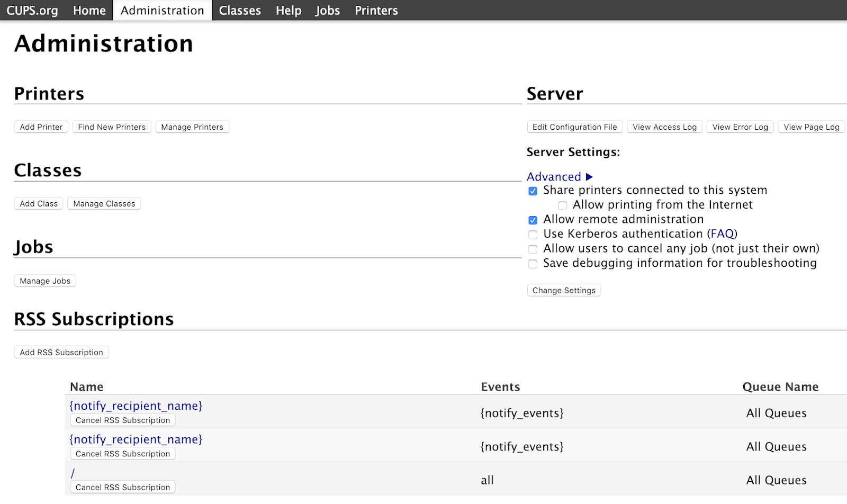
Task: Go to the Jobs navigation tab
Action: [327, 11]
